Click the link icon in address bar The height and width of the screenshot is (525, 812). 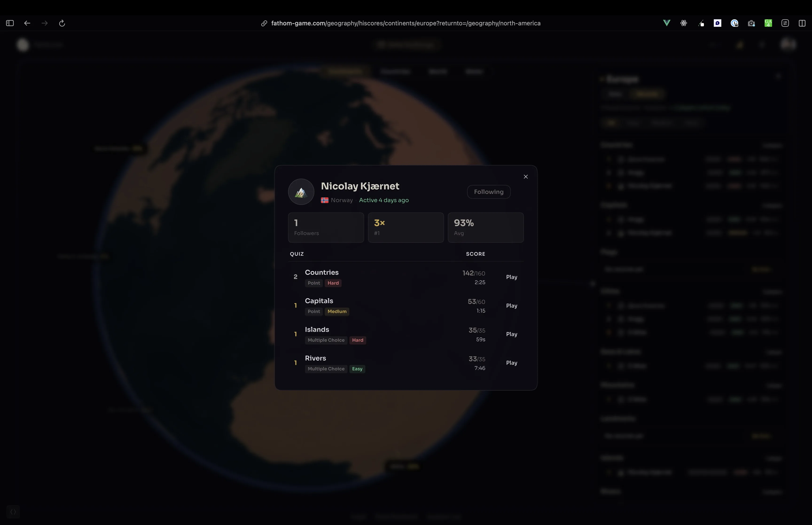[x=264, y=23]
